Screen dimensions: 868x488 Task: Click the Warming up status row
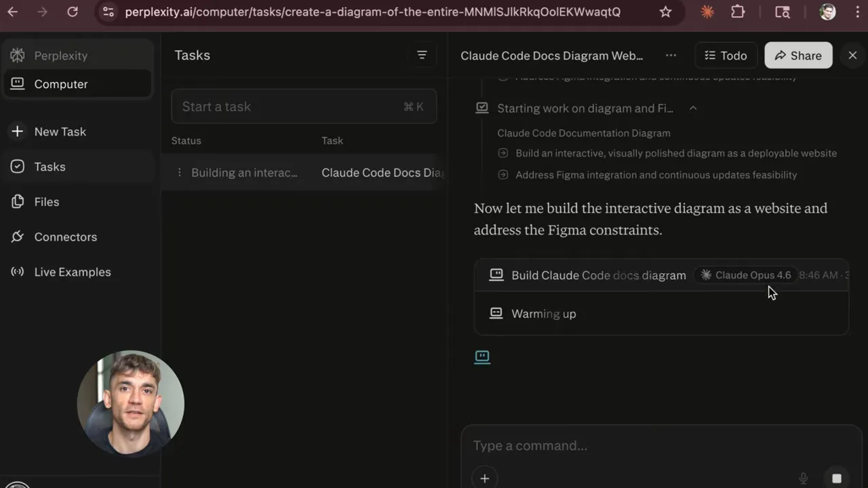(x=661, y=313)
